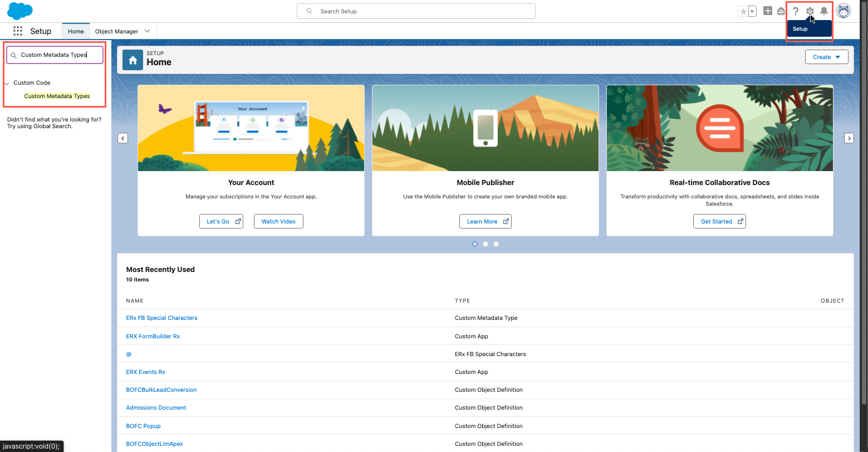
Task: Open the Help question mark icon
Action: tap(796, 11)
